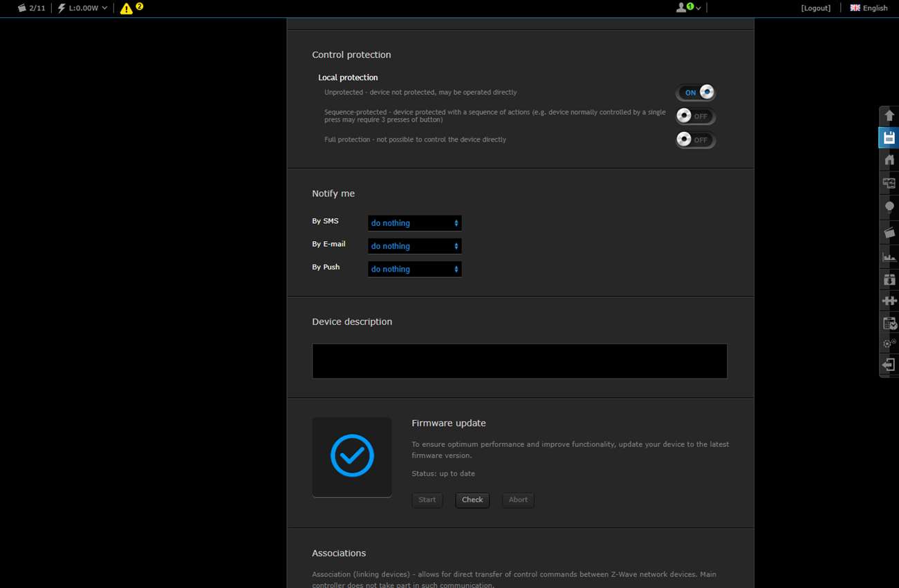The image size is (899, 588).
Task: Enable Sequence-protected local protection switch
Action: [696, 116]
